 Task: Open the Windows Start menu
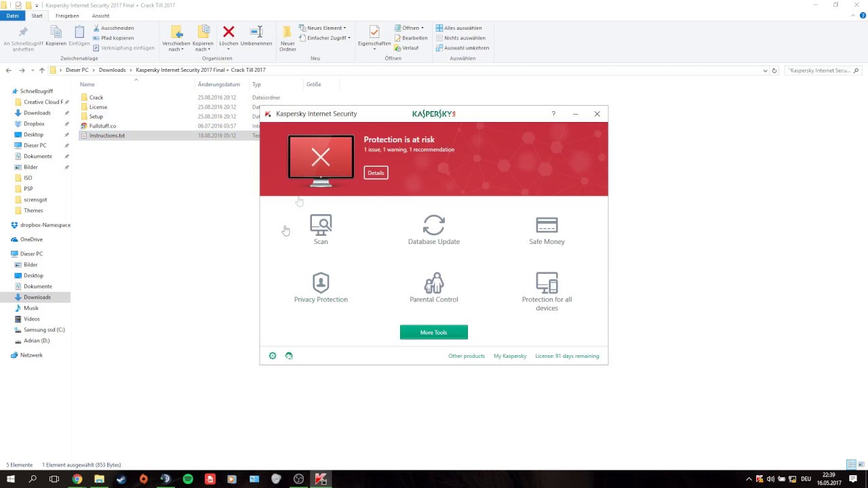11,479
